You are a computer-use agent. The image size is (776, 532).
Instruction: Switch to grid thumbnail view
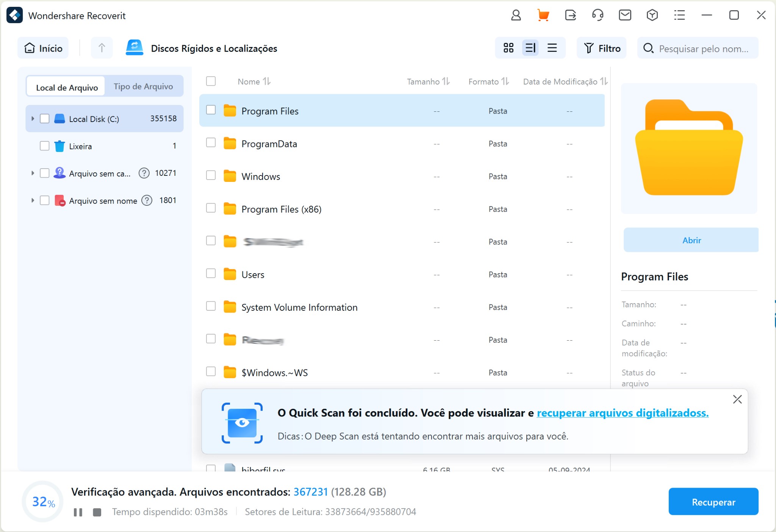pos(508,48)
